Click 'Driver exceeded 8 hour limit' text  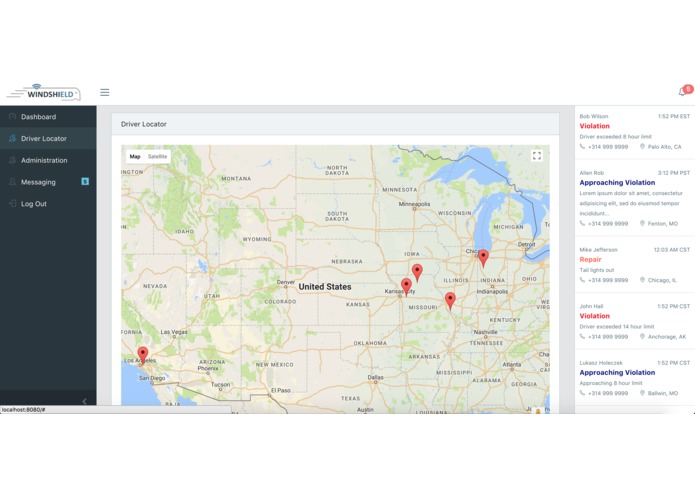[x=615, y=136]
